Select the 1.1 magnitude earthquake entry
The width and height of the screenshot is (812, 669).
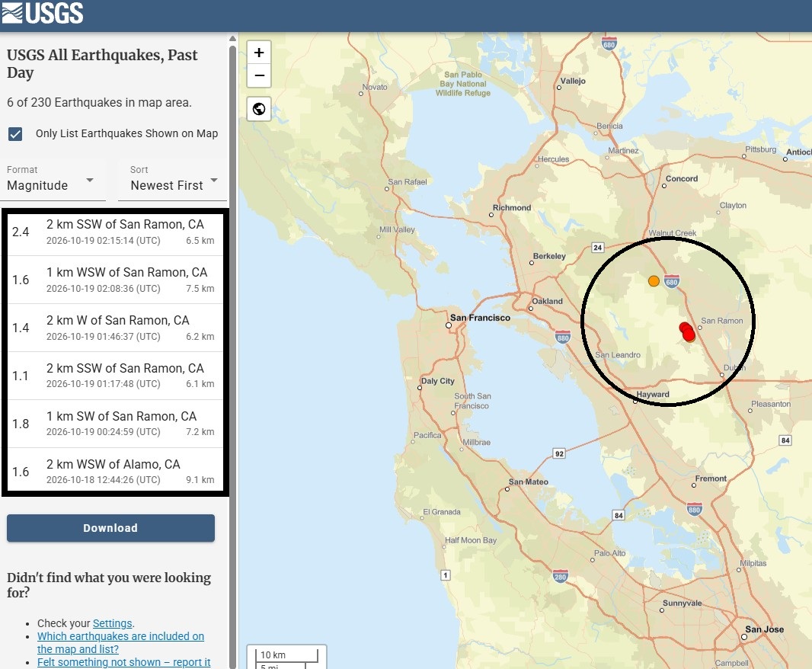(x=116, y=376)
